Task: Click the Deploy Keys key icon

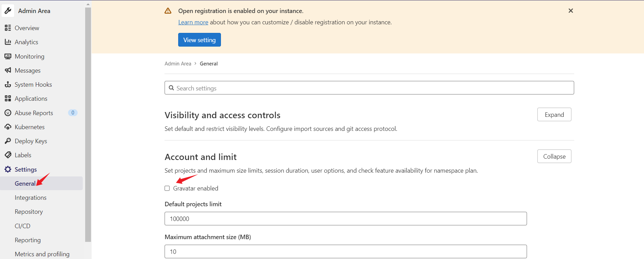Action: (x=8, y=141)
